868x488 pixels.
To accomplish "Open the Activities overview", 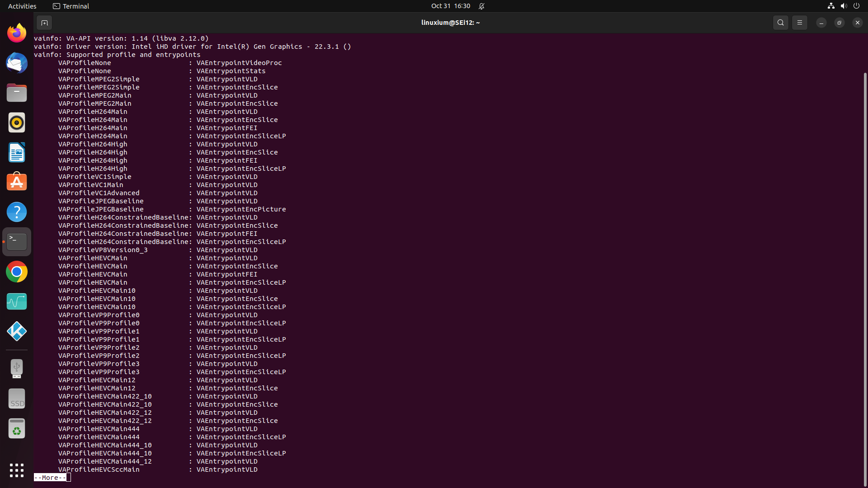I will click(x=22, y=6).
